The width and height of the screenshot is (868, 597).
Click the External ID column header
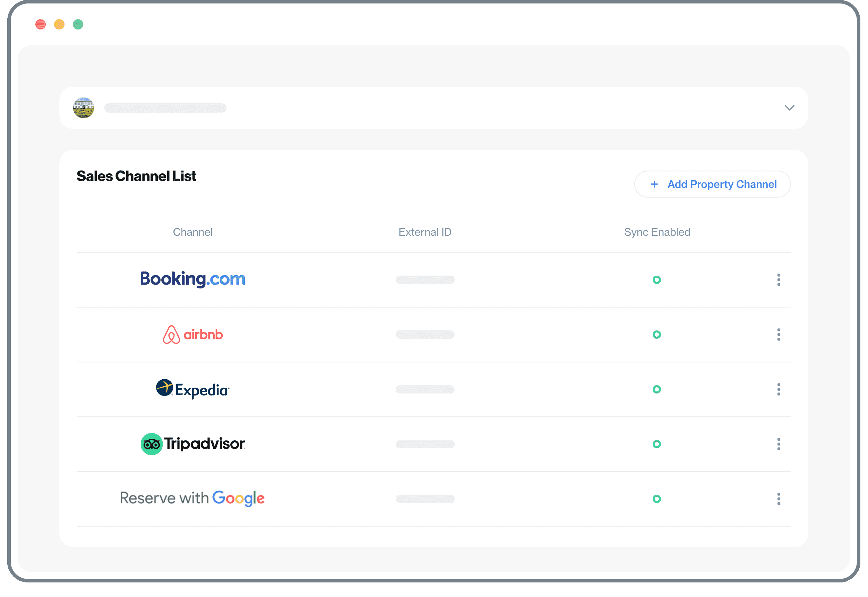[425, 232]
